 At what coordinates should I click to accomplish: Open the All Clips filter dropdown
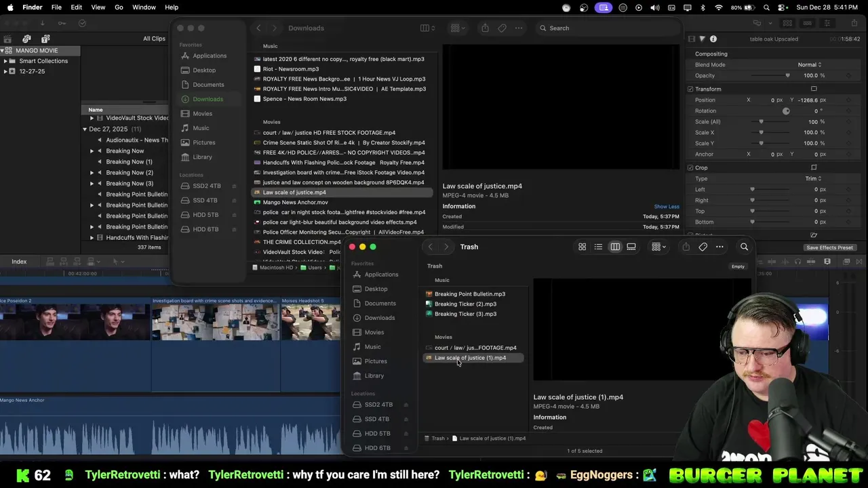155,39
